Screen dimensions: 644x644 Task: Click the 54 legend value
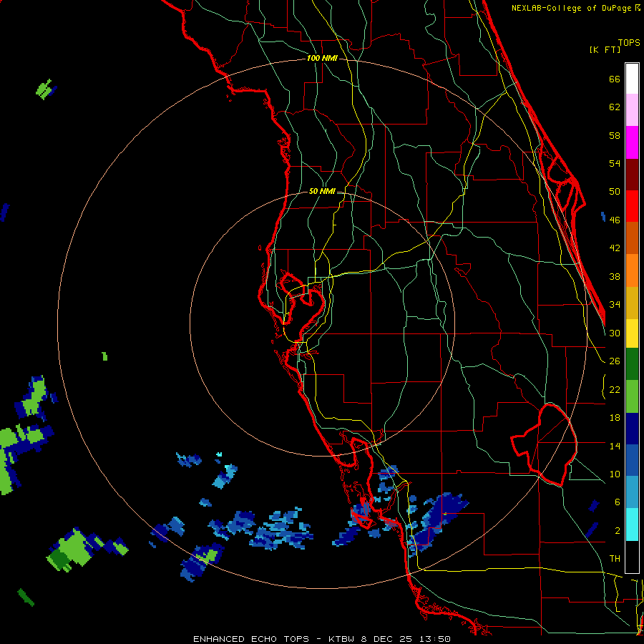[615, 163]
